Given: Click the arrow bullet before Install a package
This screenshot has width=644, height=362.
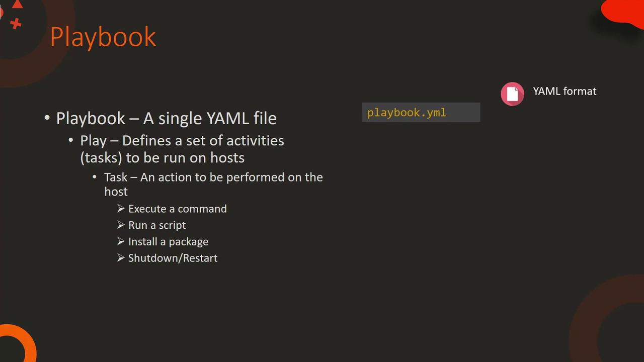Looking at the screenshot, I should (121, 241).
